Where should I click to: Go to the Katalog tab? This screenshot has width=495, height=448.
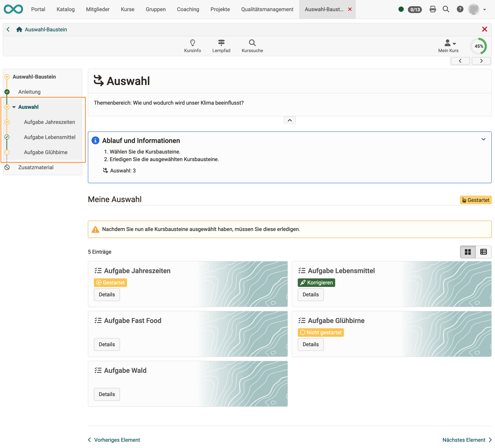coord(66,9)
